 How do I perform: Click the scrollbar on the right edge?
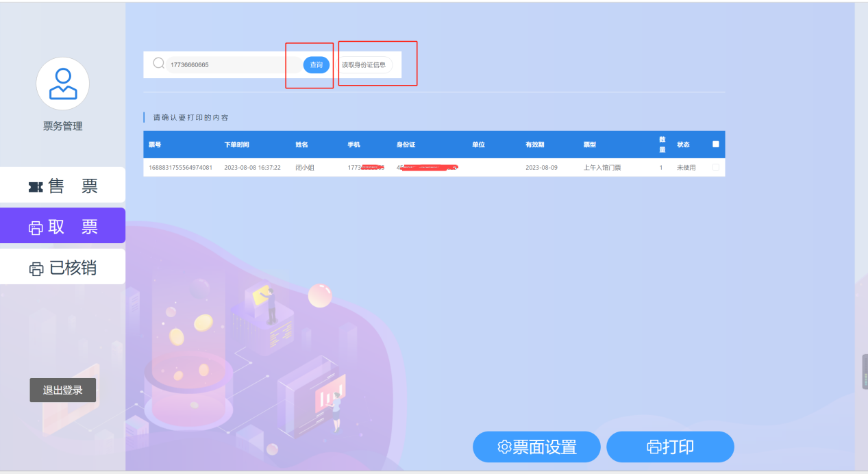(864, 370)
